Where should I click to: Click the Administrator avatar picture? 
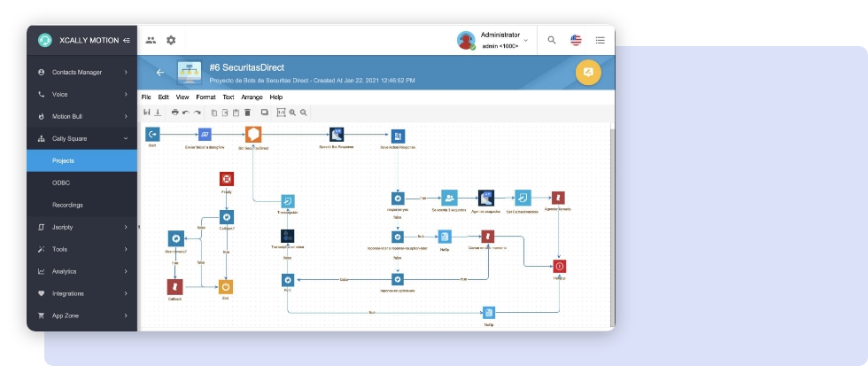tap(466, 40)
